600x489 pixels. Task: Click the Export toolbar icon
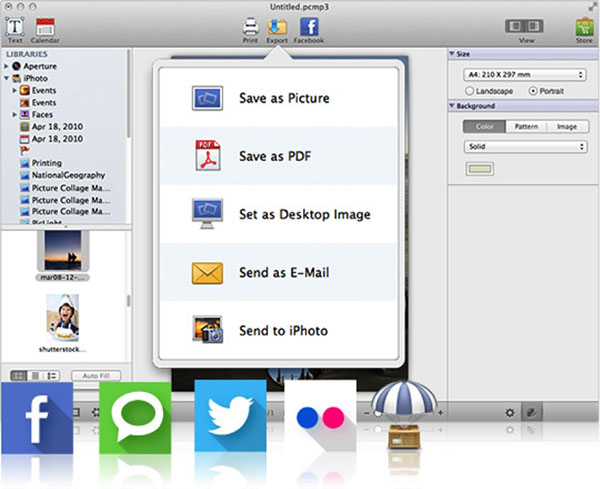point(279,27)
